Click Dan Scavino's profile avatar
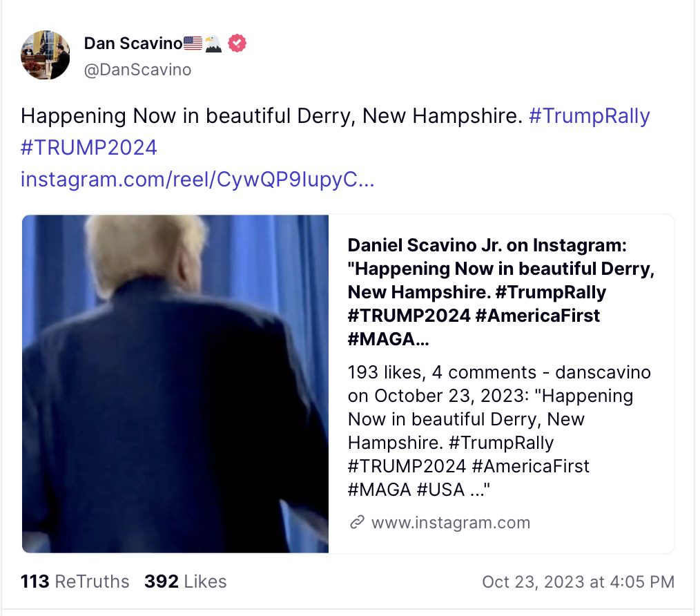 click(x=45, y=55)
